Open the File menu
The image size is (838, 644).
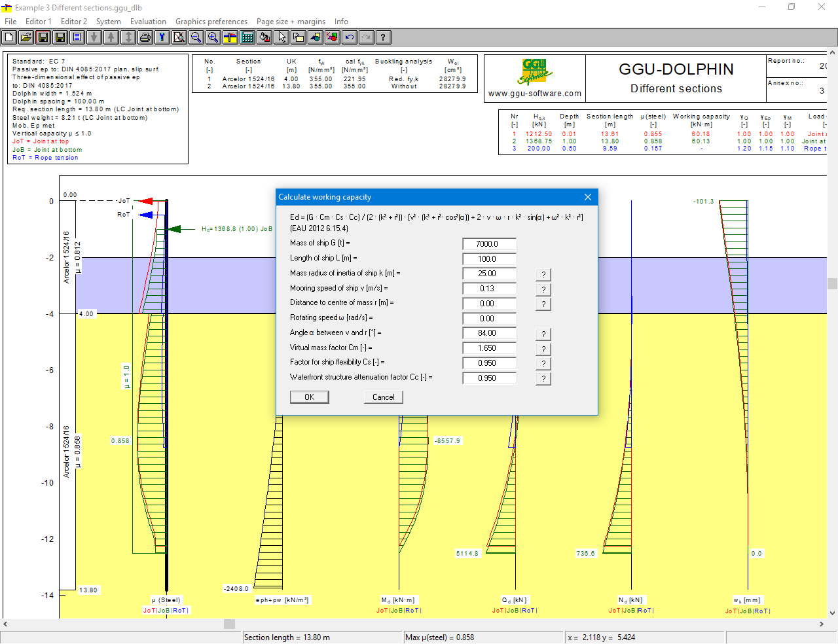pyautogui.click(x=10, y=22)
